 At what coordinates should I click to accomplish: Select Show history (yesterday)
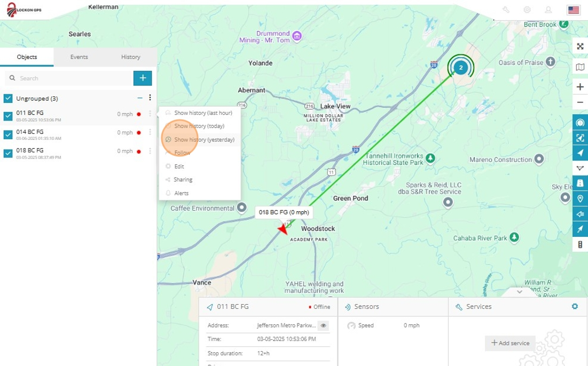tap(200, 140)
